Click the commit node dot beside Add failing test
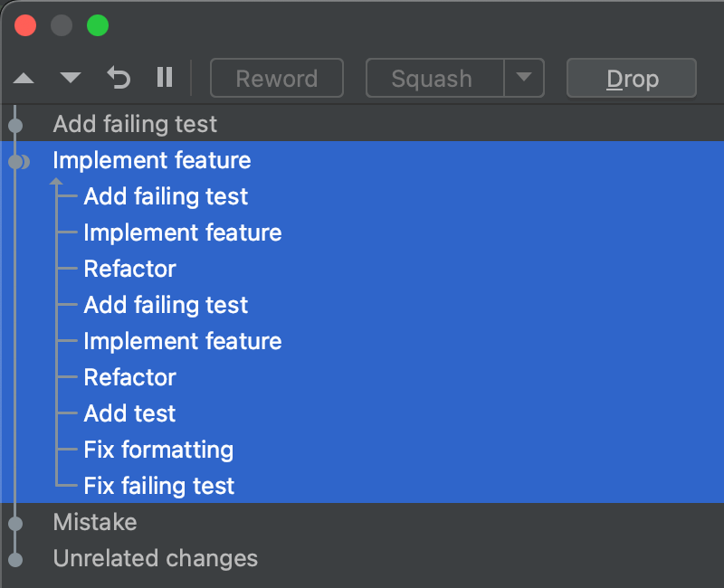724x588 pixels. coord(15,124)
